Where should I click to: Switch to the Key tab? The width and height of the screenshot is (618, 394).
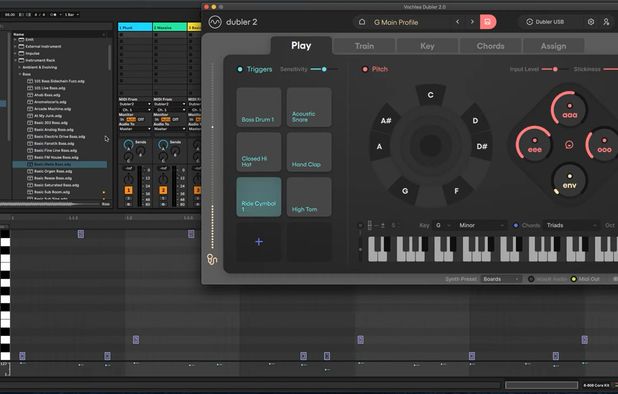pos(427,46)
